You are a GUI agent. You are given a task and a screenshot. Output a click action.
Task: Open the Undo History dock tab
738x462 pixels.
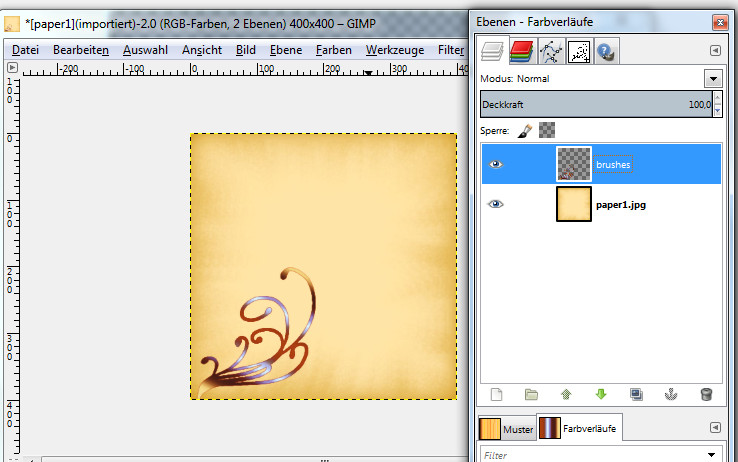pyautogui.click(x=579, y=51)
